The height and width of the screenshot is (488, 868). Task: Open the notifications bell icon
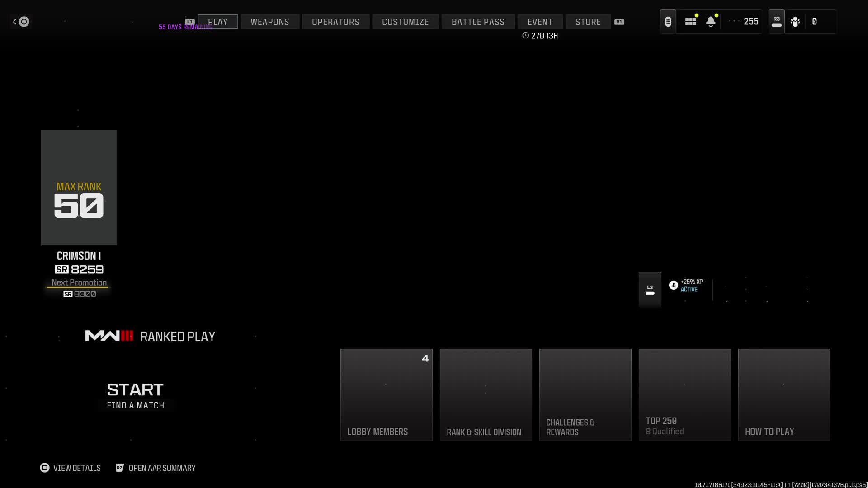[x=711, y=22]
